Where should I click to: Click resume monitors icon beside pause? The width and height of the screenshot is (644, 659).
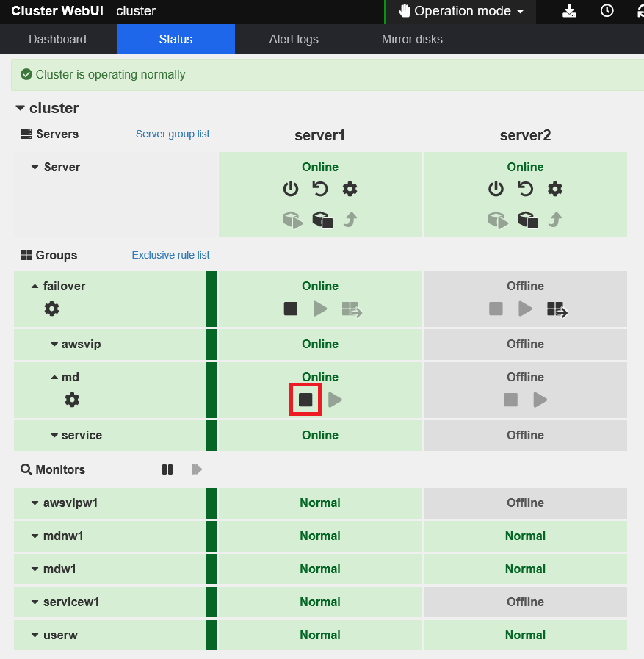pyautogui.click(x=196, y=469)
